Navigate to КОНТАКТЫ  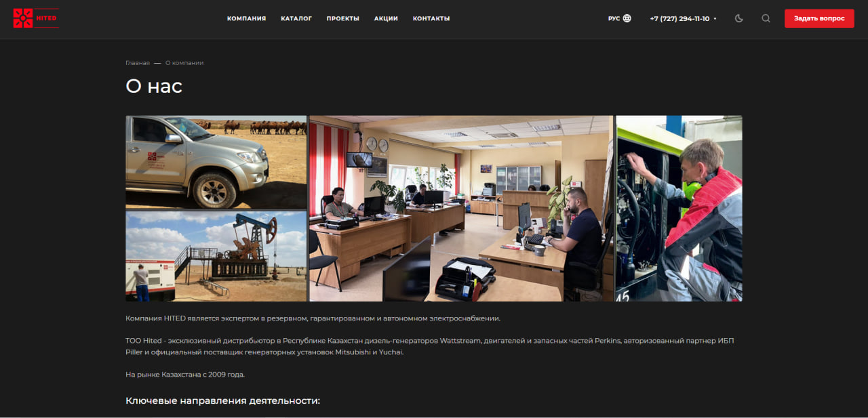click(x=431, y=18)
